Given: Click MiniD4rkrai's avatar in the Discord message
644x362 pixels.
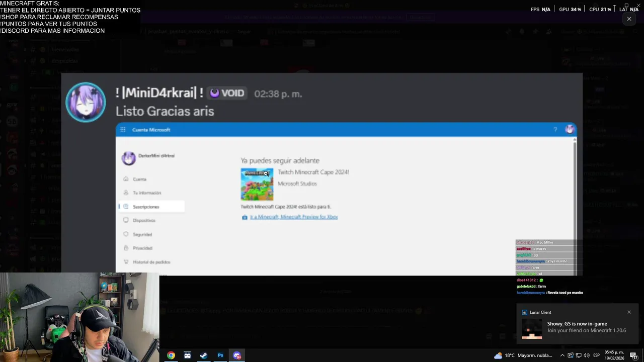Looking at the screenshot, I should tap(86, 102).
